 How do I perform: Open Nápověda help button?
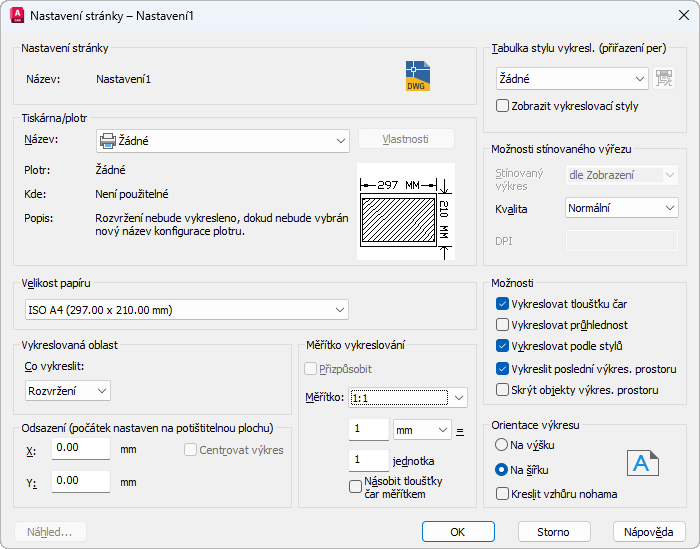pos(649,531)
